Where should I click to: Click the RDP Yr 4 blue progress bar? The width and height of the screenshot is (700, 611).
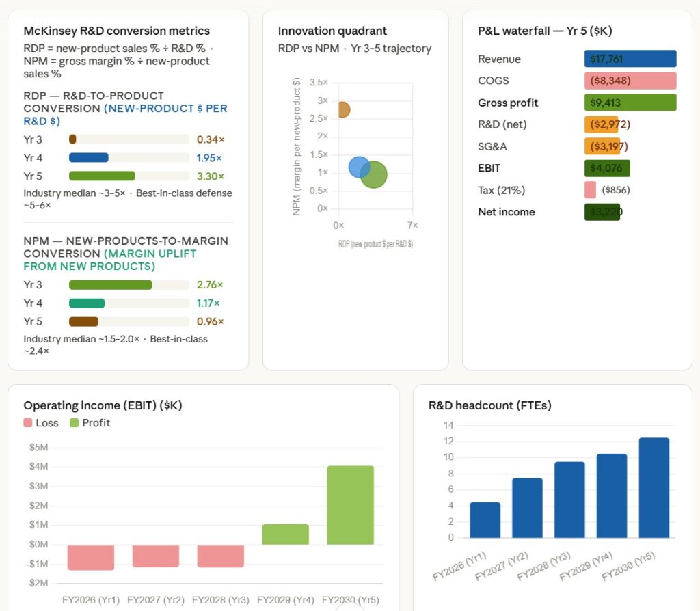[x=89, y=158]
